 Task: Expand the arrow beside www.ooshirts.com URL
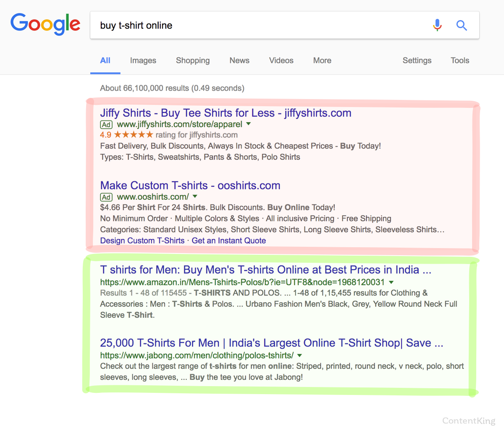195,196
